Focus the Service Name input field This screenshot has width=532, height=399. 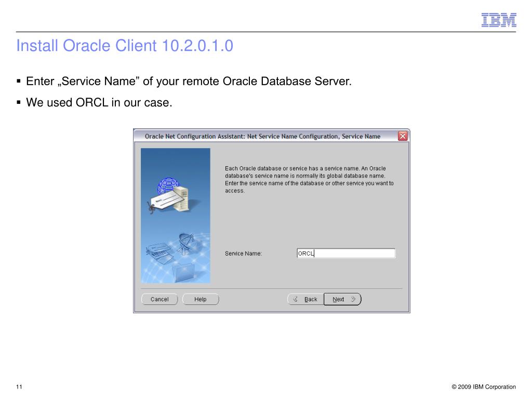click(x=346, y=254)
